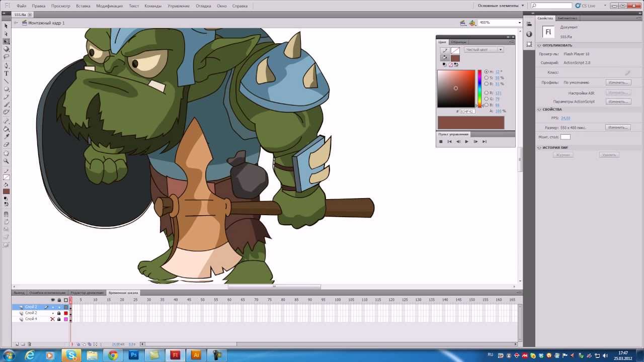
Task: Select the Eyedropper tool
Action: (x=6, y=136)
